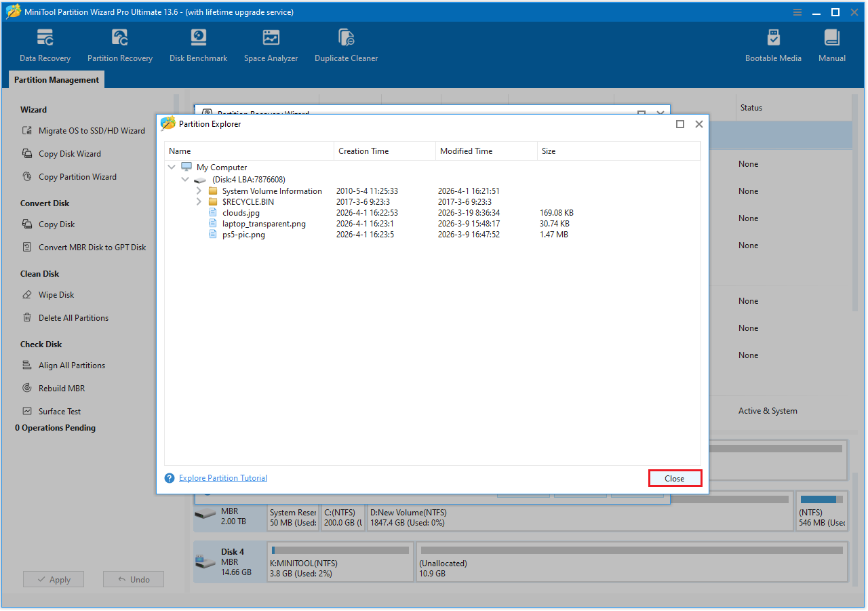The height and width of the screenshot is (611, 868).
Task: Click the help icon beside the tutorial link
Action: [169, 477]
